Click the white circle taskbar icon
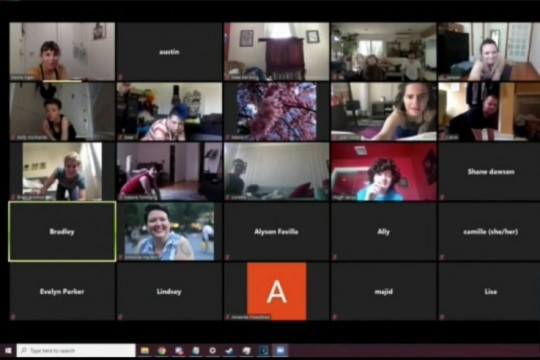The width and height of the screenshot is (540, 360). pos(212,351)
